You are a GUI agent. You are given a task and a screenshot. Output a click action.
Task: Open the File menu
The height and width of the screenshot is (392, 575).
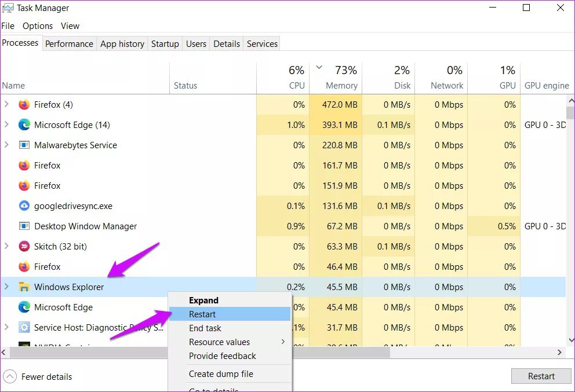point(8,26)
